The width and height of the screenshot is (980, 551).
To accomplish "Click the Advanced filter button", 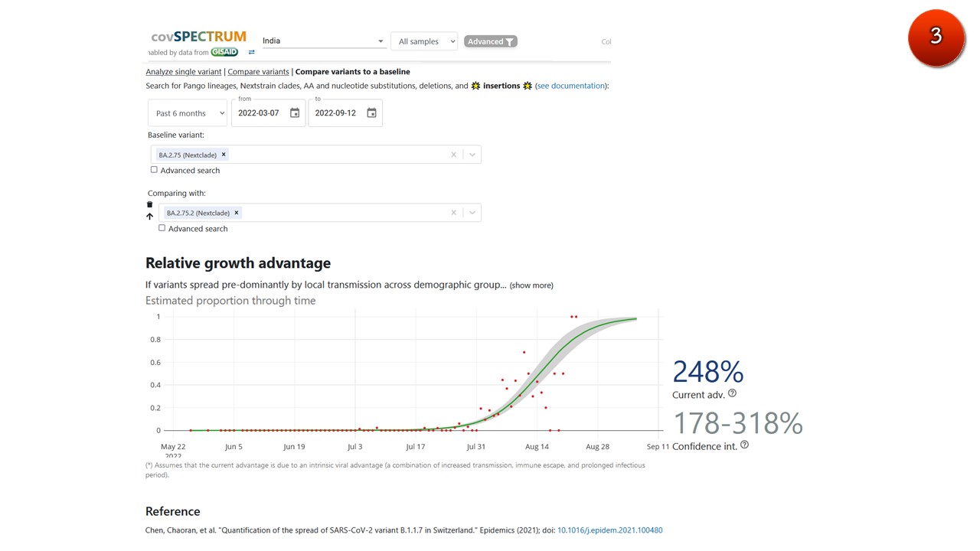I will point(491,41).
